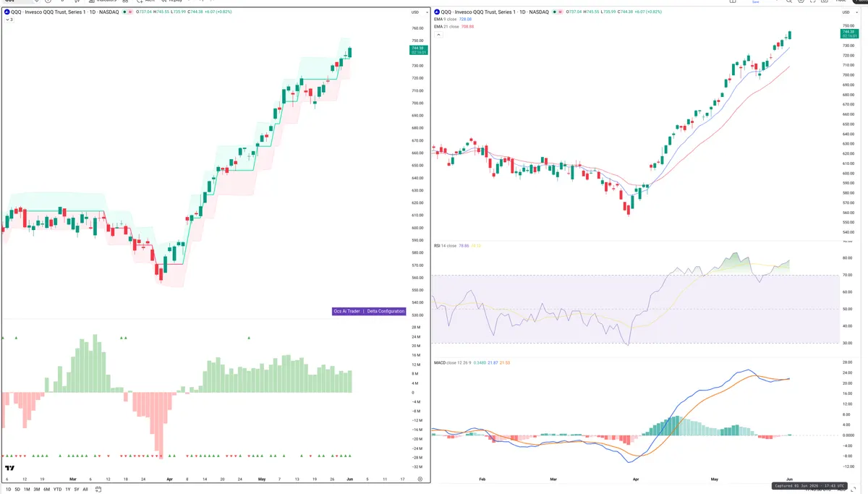Select the 5D time range
868x494 pixels.
click(17, 490)
